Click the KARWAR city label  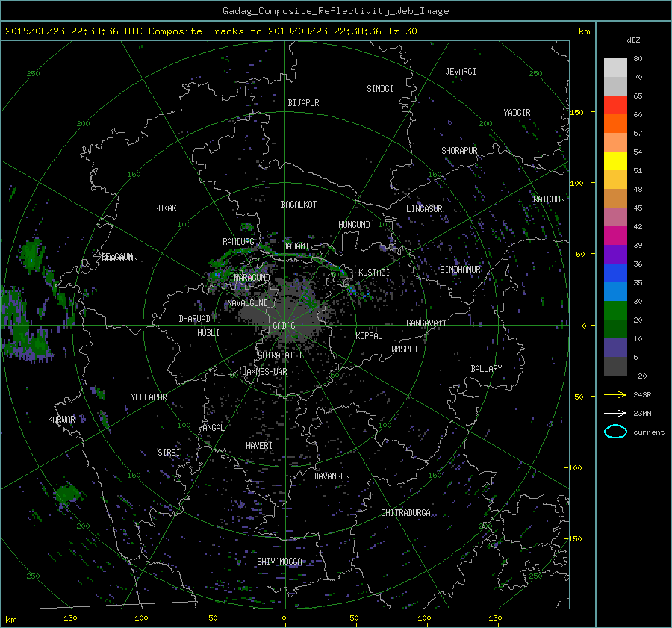pos(61,420)
